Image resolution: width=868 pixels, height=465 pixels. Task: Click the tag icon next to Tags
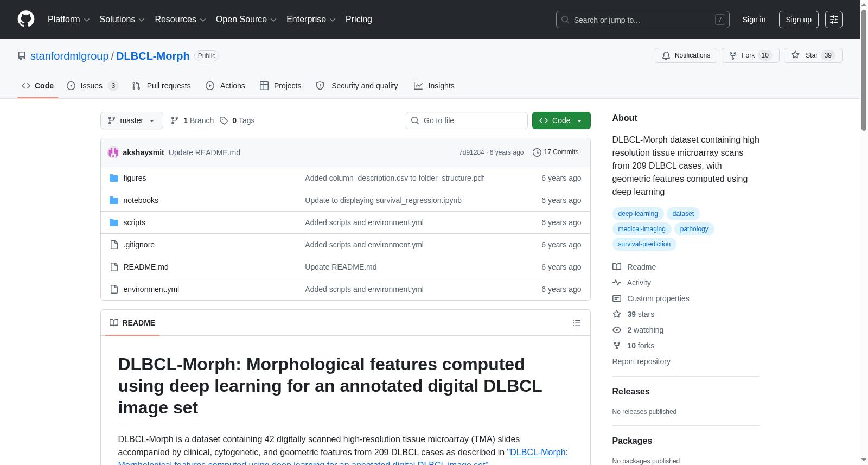point(224,120)
